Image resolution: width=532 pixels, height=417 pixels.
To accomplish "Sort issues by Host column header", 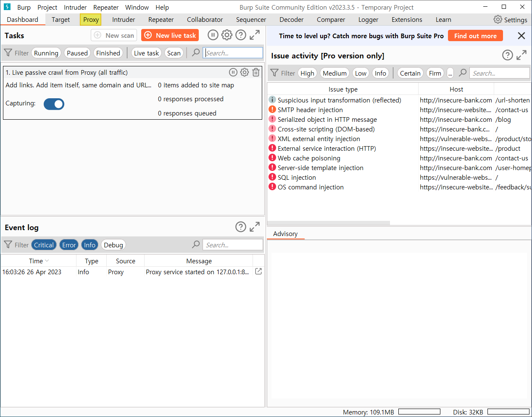I will [x=456, y=89].
